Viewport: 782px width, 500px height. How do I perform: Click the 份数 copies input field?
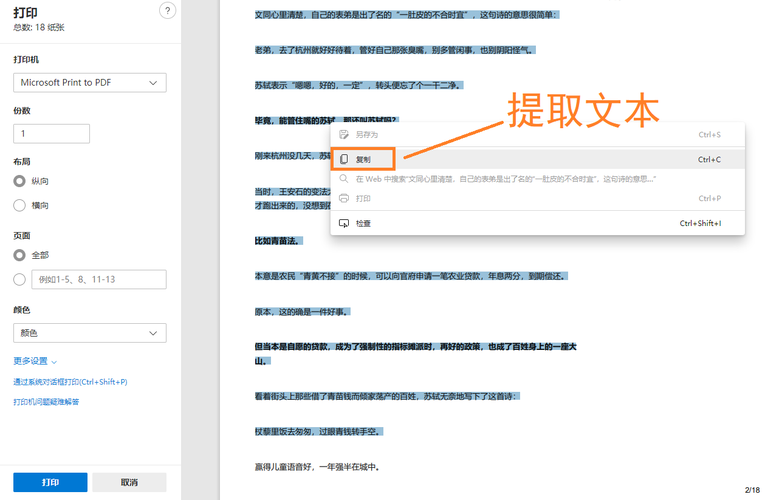coord(51,134)
